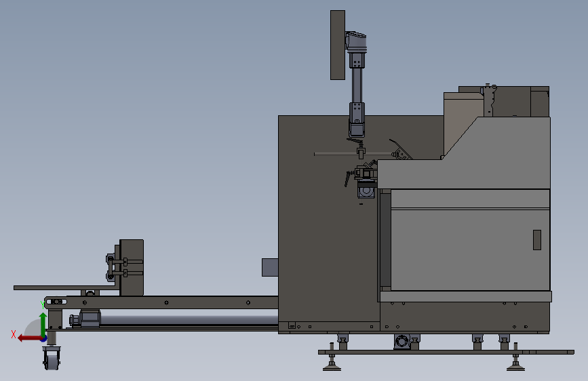Select the long horizontal conveyor rail beam
Screen dimensions: 588x381
[161, 302]
